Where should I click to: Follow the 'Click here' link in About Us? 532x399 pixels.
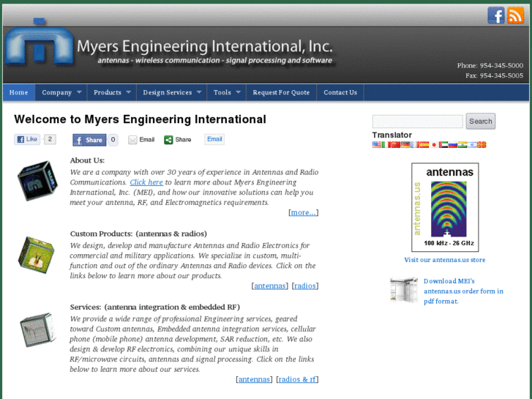pyautogui.click(x=146, y=182)
